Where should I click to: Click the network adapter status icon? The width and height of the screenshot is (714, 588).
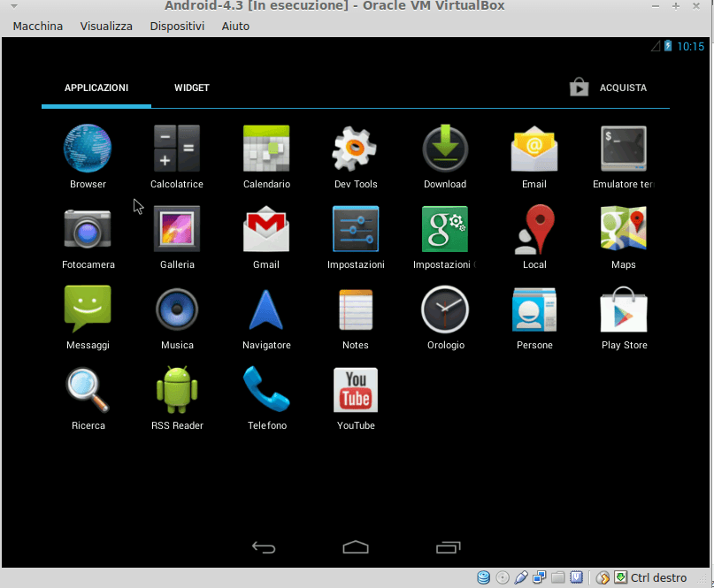click(539, 577)
